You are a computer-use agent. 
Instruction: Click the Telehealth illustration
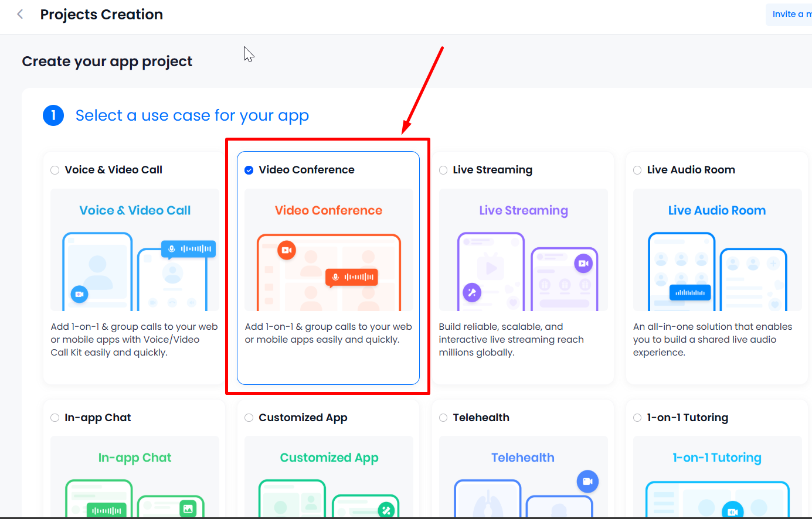(x=524, y=477)
